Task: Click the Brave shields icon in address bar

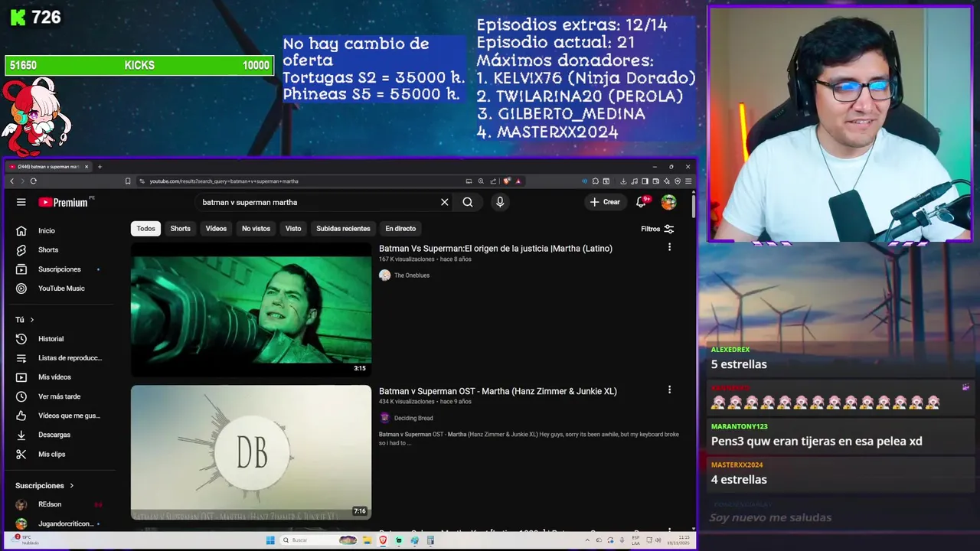Action: pyautogui.click(x=507, y=181)
